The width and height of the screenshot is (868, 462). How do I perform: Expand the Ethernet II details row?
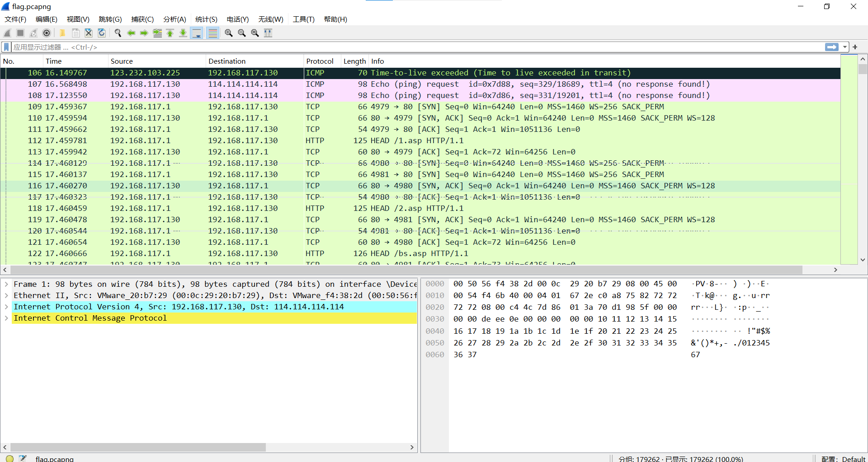click(6, 295)
